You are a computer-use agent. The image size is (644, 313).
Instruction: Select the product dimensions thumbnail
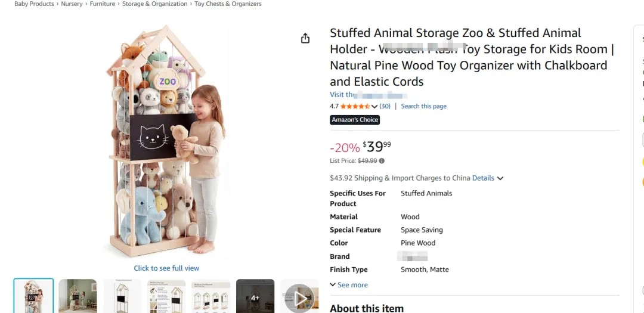[122, 296]
